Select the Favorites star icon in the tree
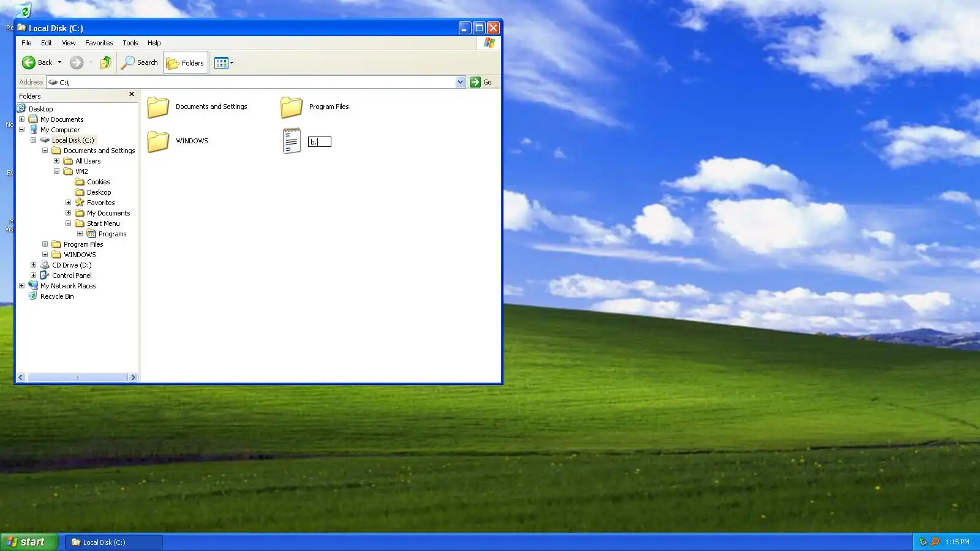980x551 pixels. tap(80, 202)
